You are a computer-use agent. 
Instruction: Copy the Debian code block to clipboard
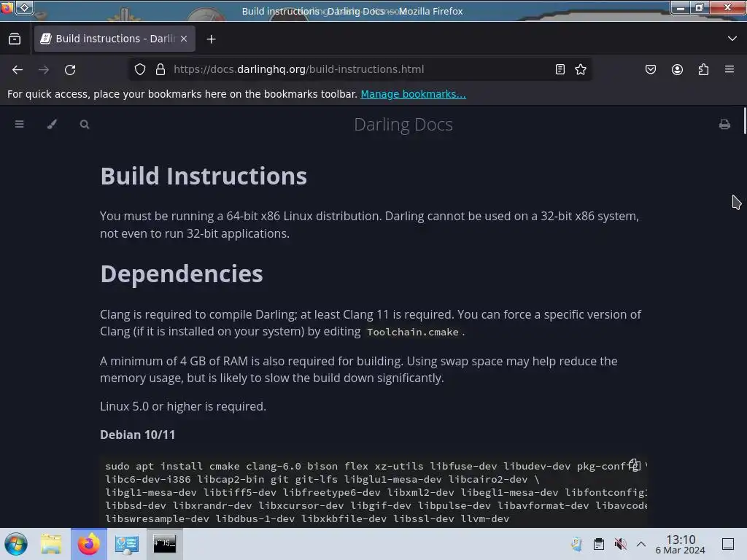[x=634, y=464]
